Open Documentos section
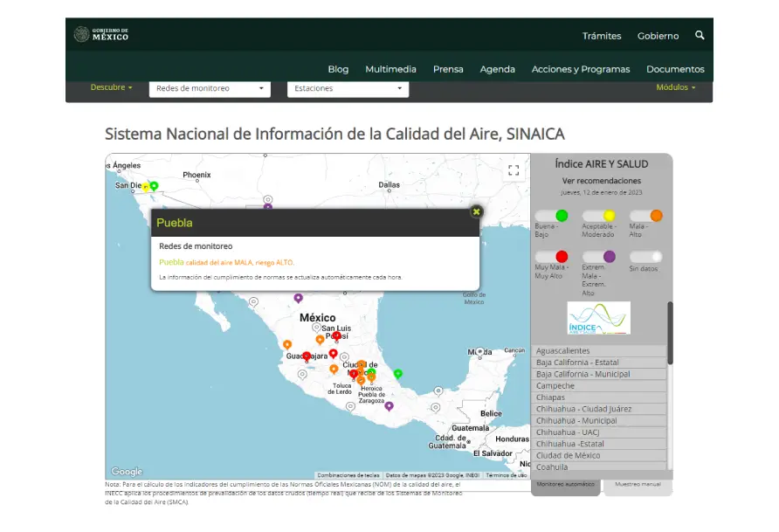Viewport: 779px width, 532px height. coord(675,69)
